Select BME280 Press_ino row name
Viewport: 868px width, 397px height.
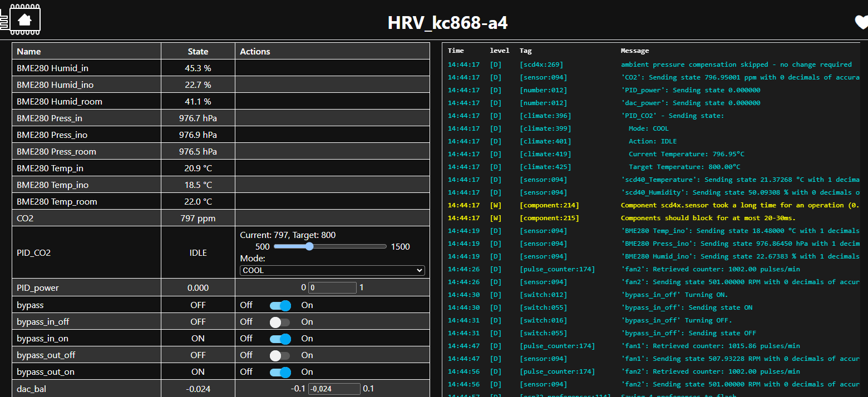pyautogui.click(x=52, y=135)
